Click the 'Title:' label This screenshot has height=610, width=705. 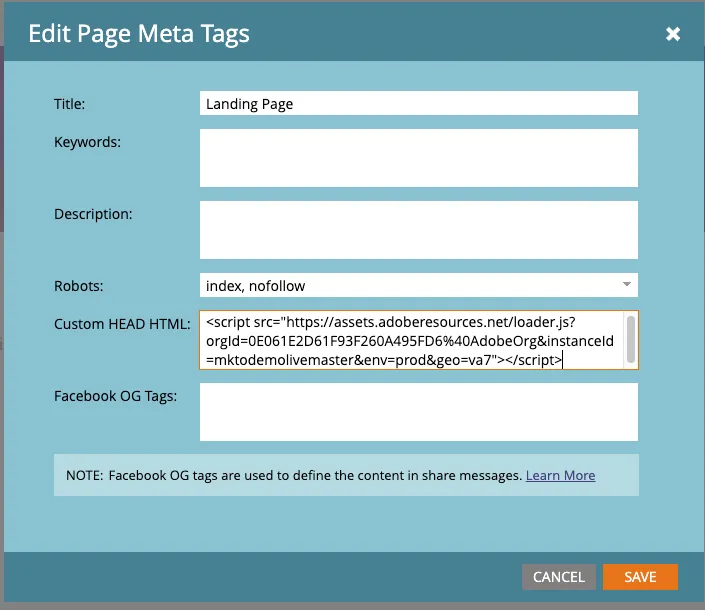(x=69, y=104)
